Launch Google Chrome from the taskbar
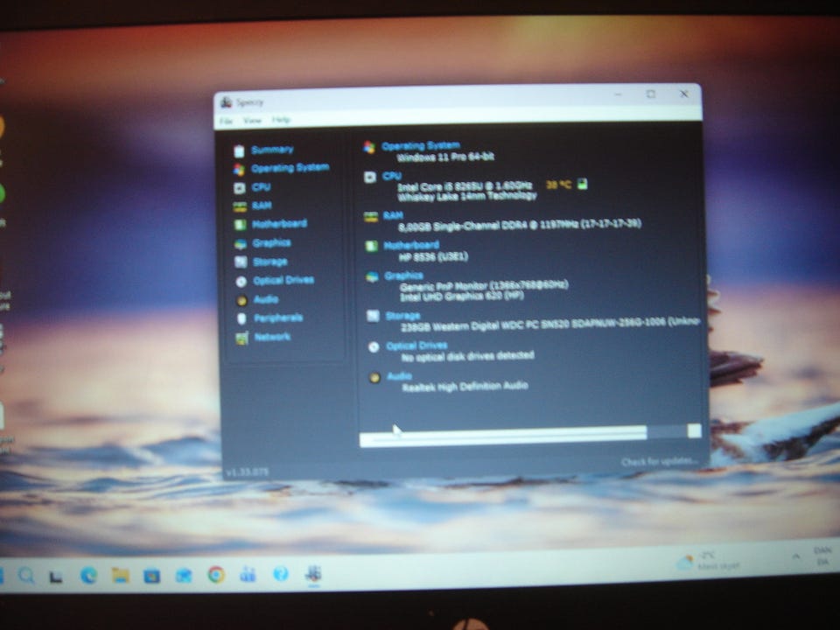The height and width of the screenshot is (630, 840). tap(216, 574)
